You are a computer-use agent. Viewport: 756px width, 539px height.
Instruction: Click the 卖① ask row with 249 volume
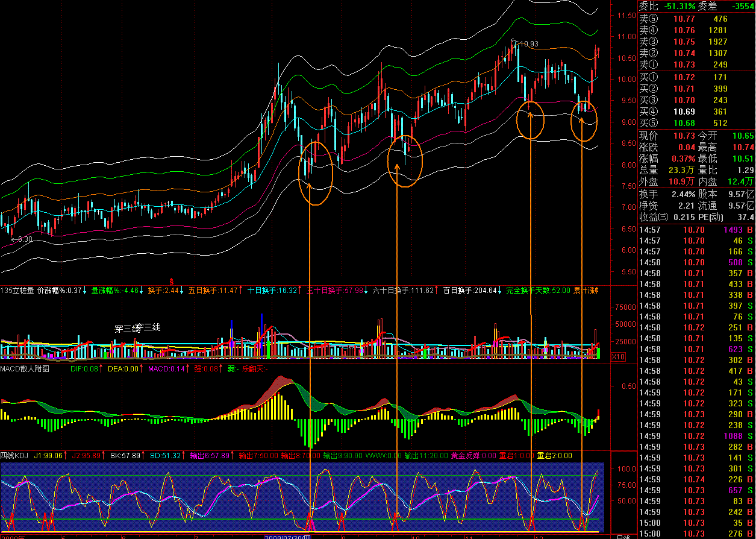point(696,65)
